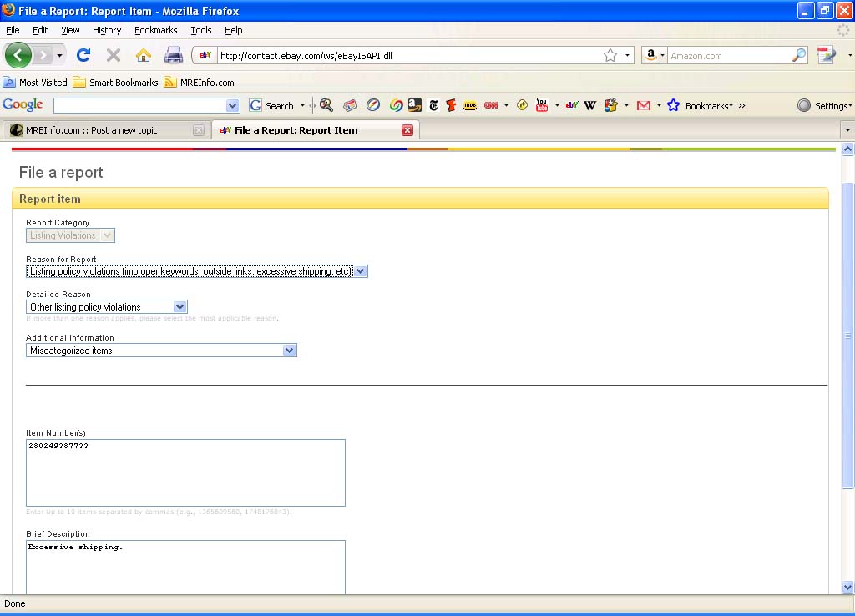The height and width of the screenshot is (616, 855).
Task: Click the blue star Bookmarks icon
Action: click(x=674, y=105)
